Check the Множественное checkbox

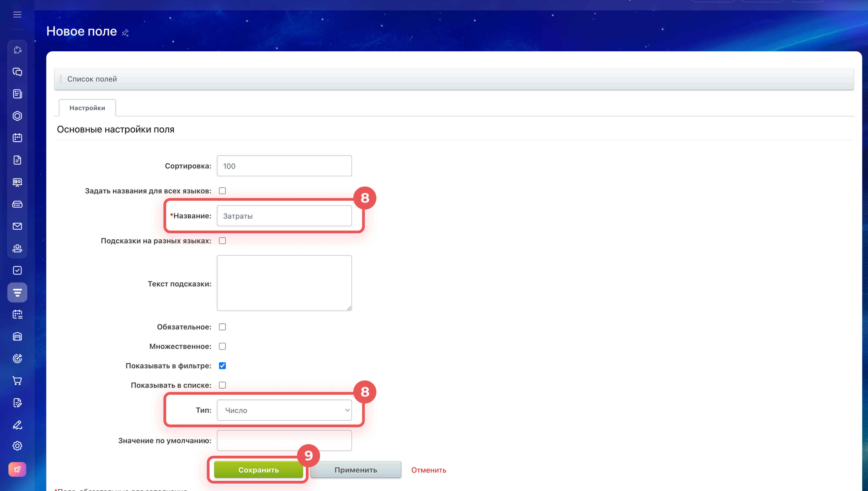[x=222, y=346]
